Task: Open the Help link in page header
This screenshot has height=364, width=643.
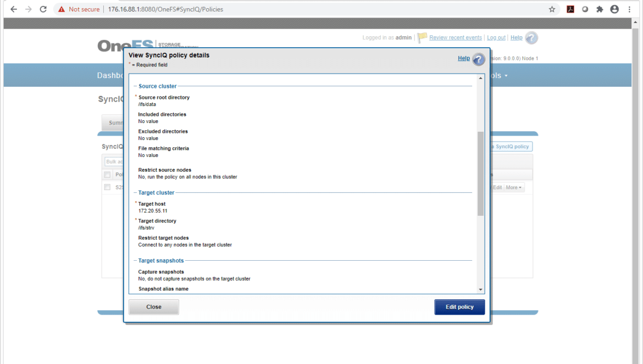Action: [516, 37]
